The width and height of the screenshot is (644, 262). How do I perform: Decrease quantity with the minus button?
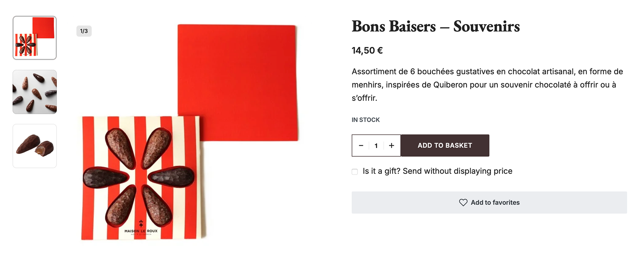[361, 146]
